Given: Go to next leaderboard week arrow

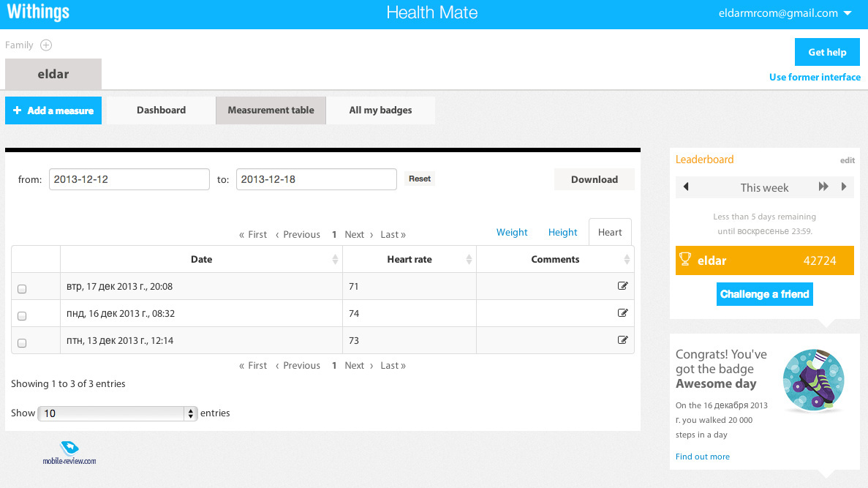Looking at the screenshot, I should point(844,187).
